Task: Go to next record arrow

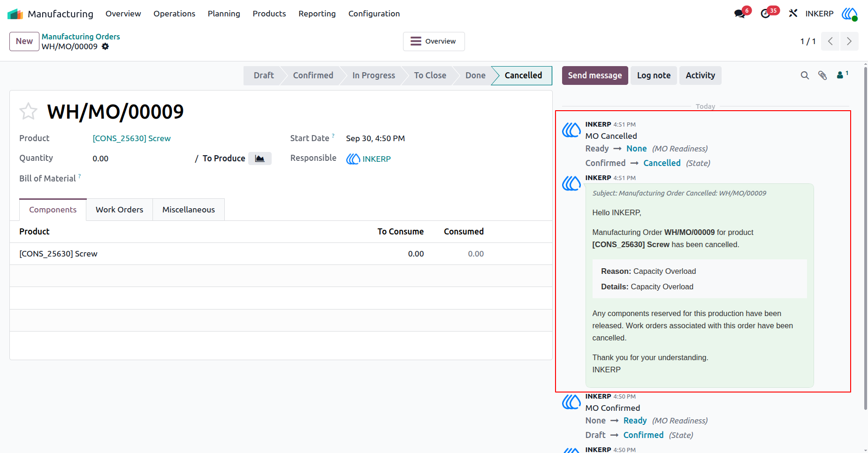Action: click(849, 41)
